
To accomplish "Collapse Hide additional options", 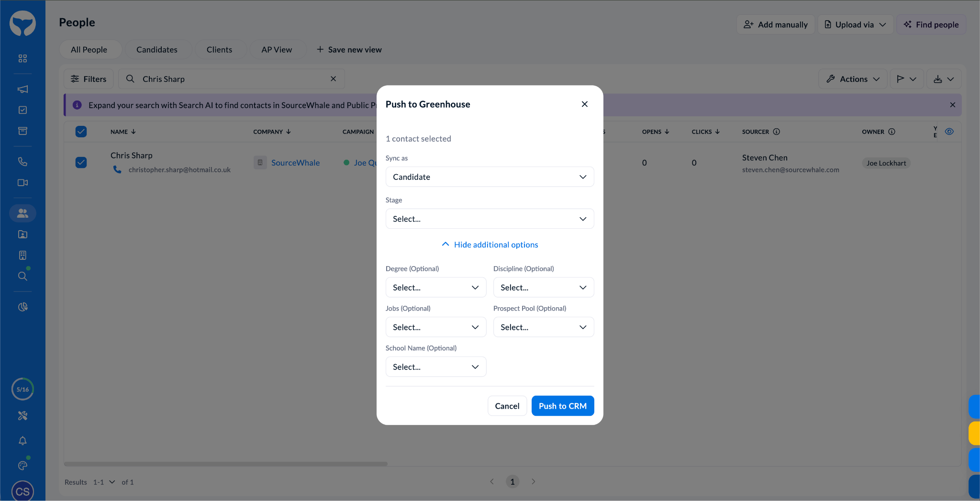I will pos(490,245).
